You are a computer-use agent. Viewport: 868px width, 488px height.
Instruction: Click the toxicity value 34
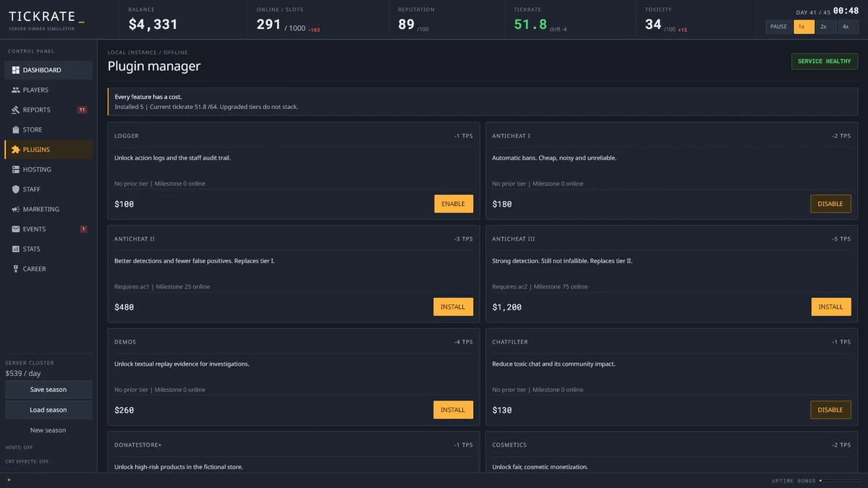point(653,25)
